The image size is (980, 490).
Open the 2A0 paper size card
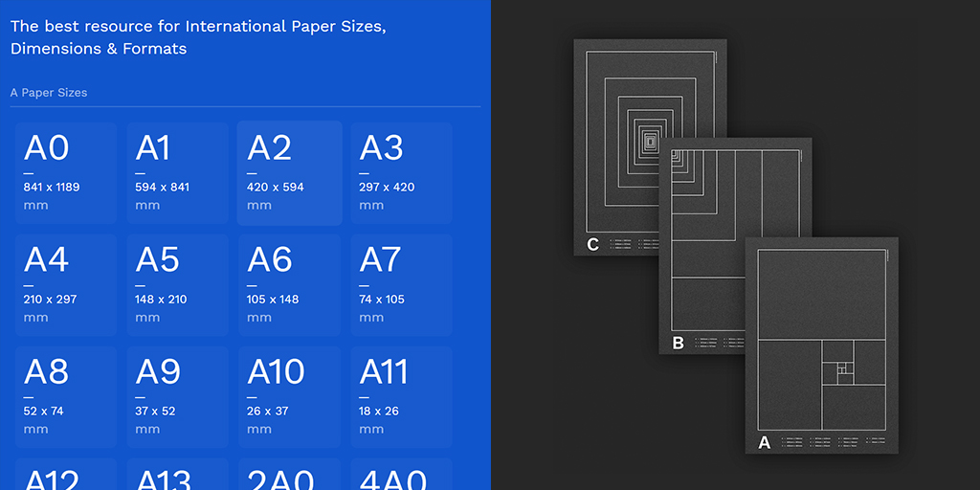point(289,475)
